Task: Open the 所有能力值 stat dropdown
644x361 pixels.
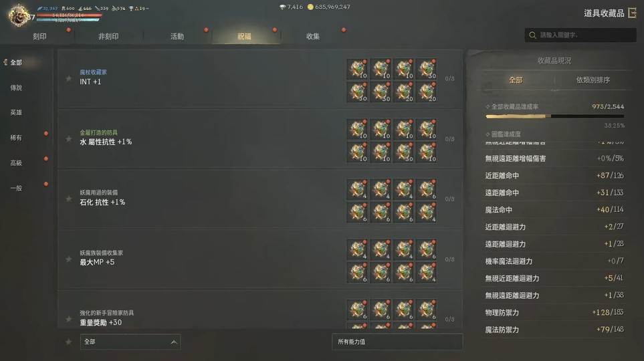Action: (397, 342)
